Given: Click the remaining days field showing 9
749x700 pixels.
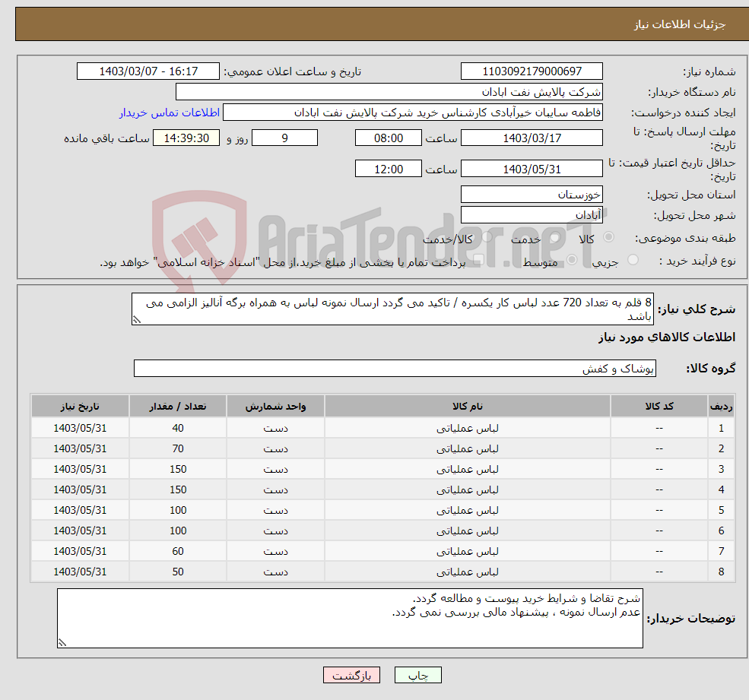Looking at the screenshot, I should coord(284,138).
